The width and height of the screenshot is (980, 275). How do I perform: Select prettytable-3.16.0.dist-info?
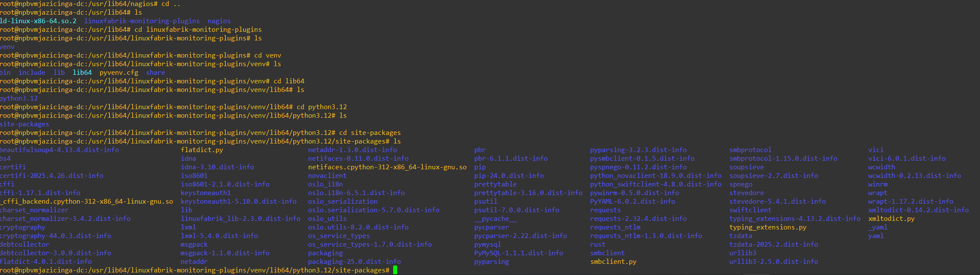click(528, 193)
